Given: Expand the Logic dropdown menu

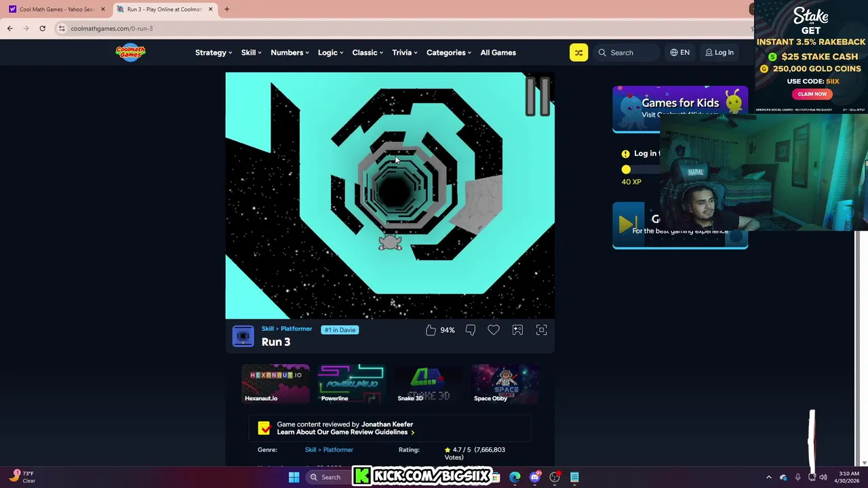Looking at the screenshot, I should pos(330,52).
